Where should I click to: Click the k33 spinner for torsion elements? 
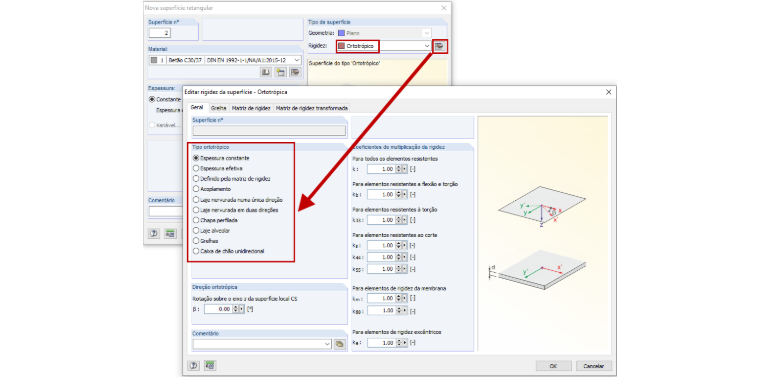[399, 220]
